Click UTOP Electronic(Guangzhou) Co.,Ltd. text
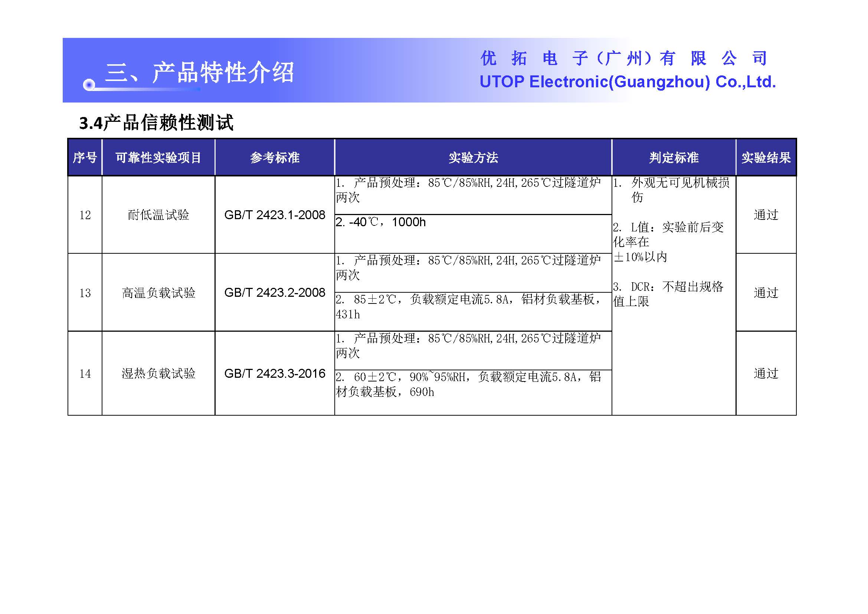This screenshot has width=868, height=614. click(x=627, y=82)
